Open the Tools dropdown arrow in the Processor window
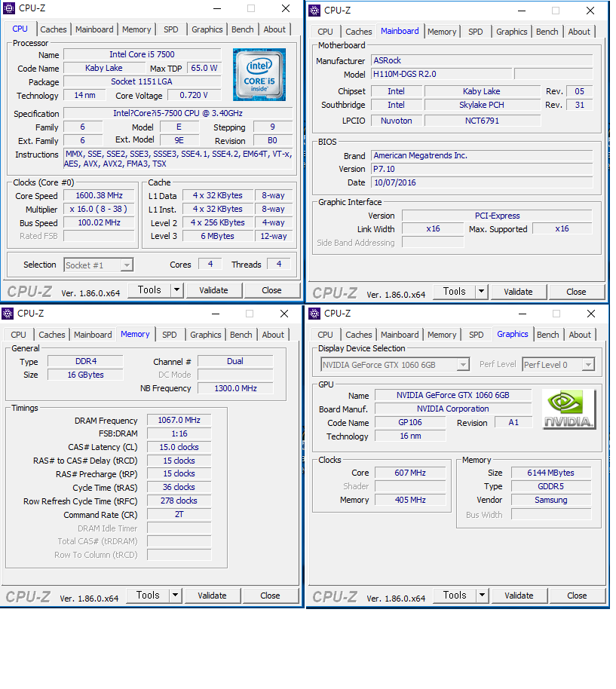 click(x=176, y=290)
